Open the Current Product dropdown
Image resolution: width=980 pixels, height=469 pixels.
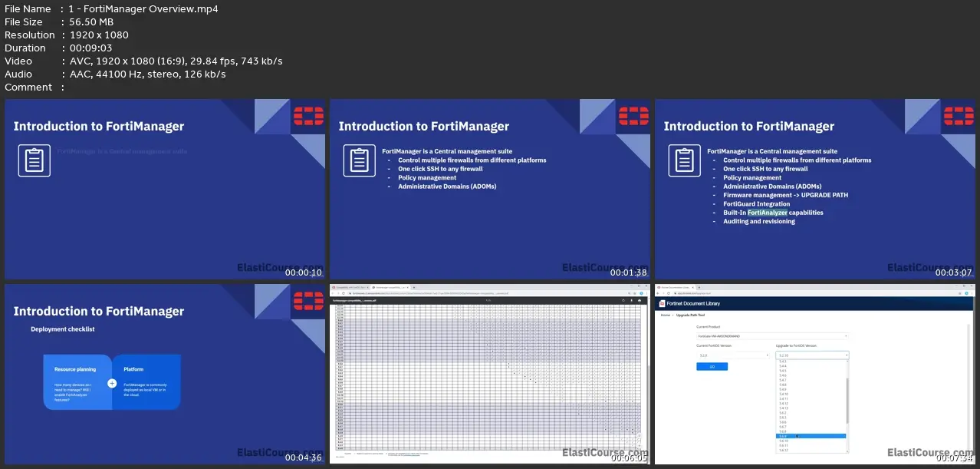(773, 336)
